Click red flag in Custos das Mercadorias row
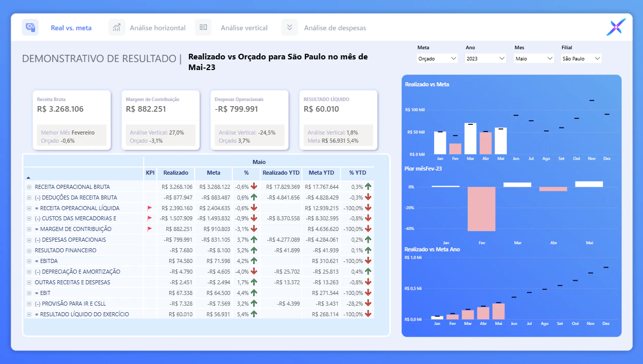Image resolution: width=643 pixels, height=364 pixels. coord(149,218)
